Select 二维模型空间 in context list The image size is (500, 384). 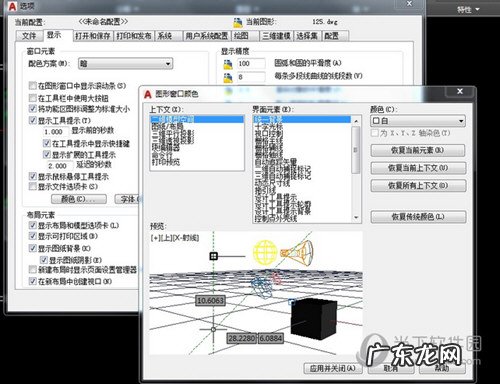[197, 119]
